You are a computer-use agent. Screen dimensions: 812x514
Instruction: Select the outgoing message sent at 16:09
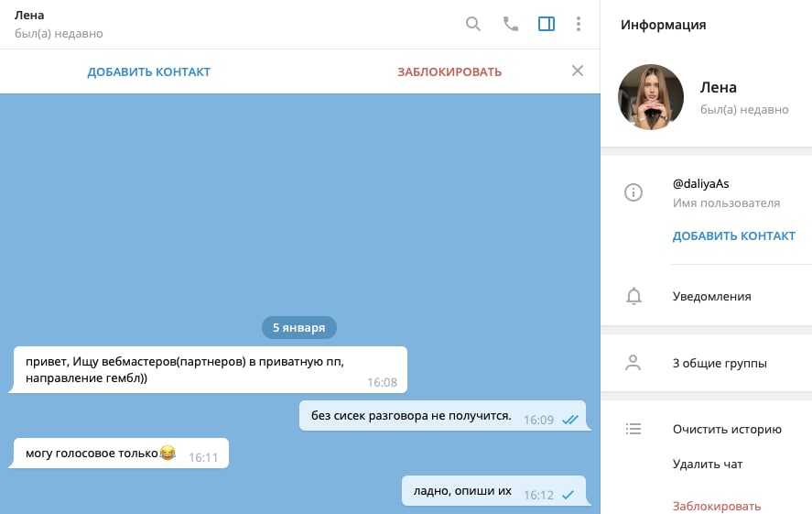[445, 416]
